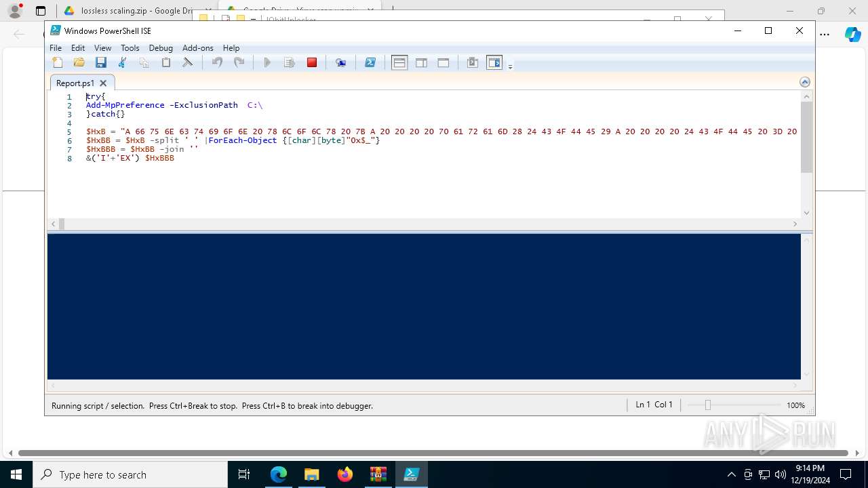Start PowerShell.exe console icon
Viewport: 868px width, 488px height.
tap(370, 62)
